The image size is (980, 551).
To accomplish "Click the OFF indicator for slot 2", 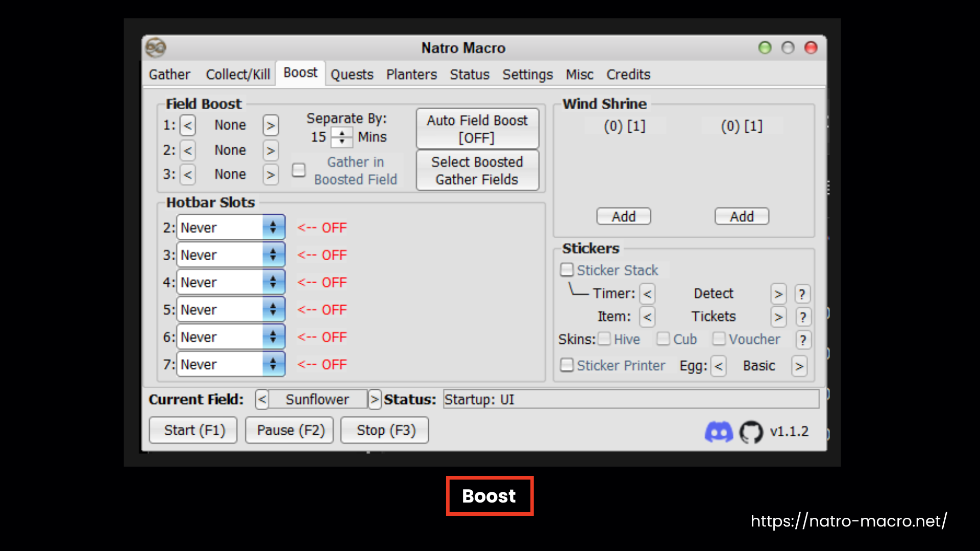I will point(322,228).
